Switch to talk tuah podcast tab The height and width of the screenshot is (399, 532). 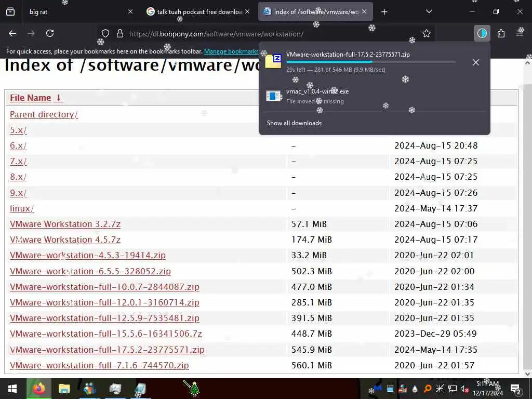199,12
